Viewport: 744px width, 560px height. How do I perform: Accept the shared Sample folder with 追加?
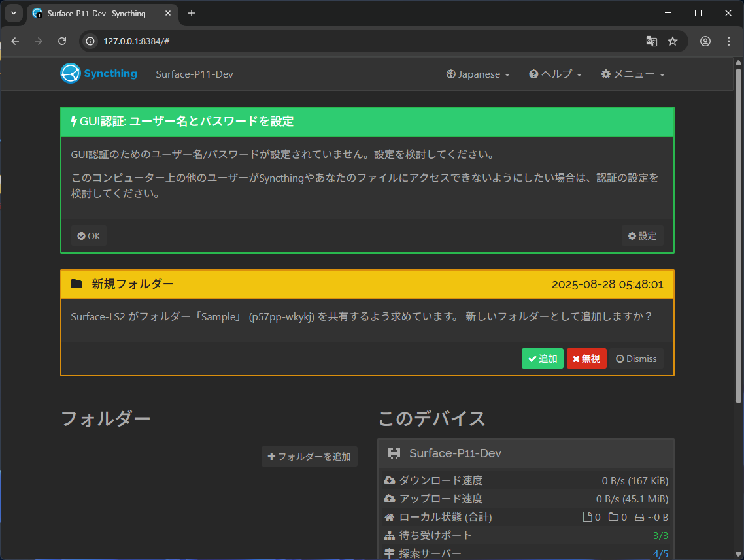[542, 358]
